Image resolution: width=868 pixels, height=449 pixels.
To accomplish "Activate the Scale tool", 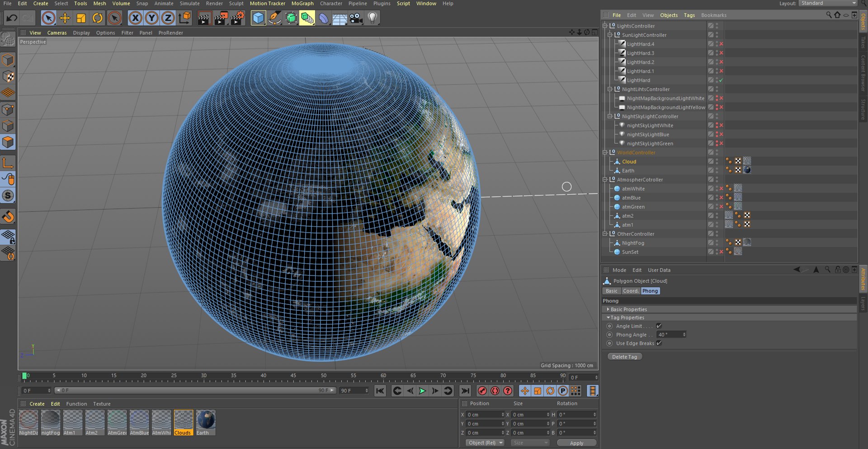I will pos(81,18).
